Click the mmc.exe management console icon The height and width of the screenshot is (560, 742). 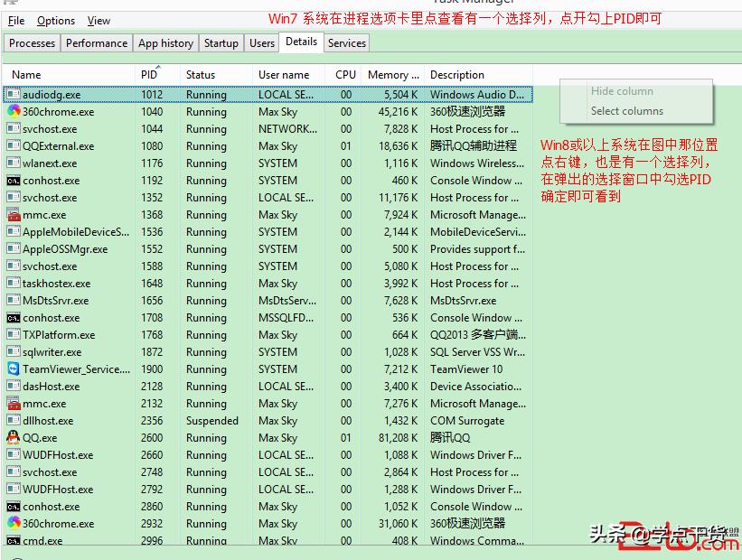tap(13, 214)
